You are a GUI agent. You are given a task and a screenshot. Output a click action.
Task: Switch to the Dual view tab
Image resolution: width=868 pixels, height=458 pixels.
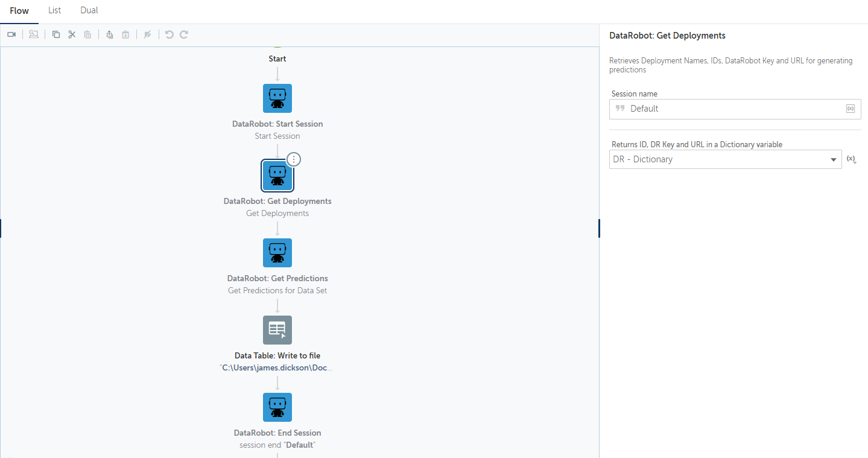[x=89, y=11]
